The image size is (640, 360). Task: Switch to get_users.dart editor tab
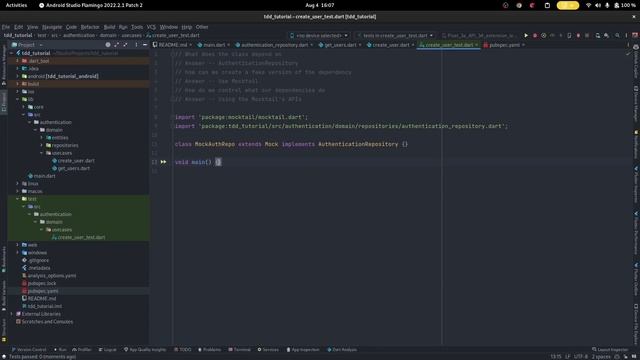340,45
